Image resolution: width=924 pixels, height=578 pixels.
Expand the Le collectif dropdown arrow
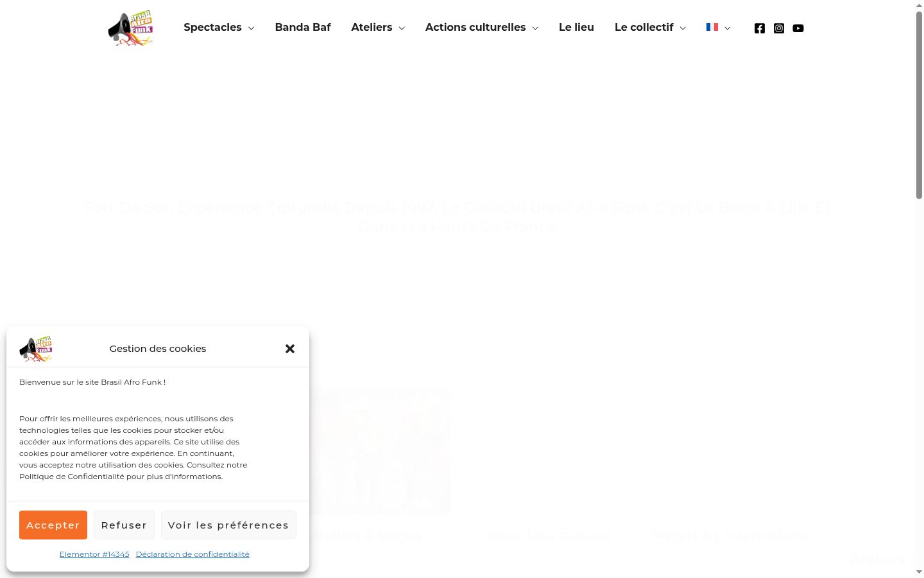pyautogui.click(x=683, y=28)
